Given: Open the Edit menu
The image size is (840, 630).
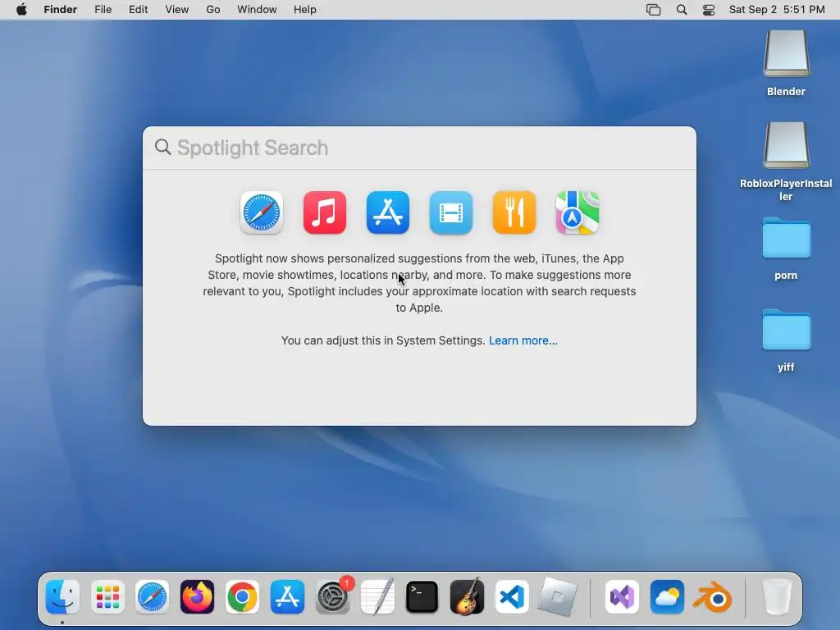Looking at the screenshot, I should pyautogui.click(x=138, y=10).
